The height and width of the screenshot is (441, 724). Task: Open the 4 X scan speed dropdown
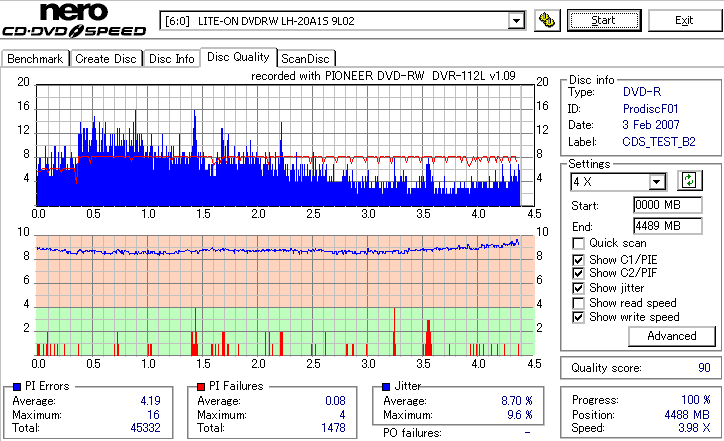(x=656, y=182)
